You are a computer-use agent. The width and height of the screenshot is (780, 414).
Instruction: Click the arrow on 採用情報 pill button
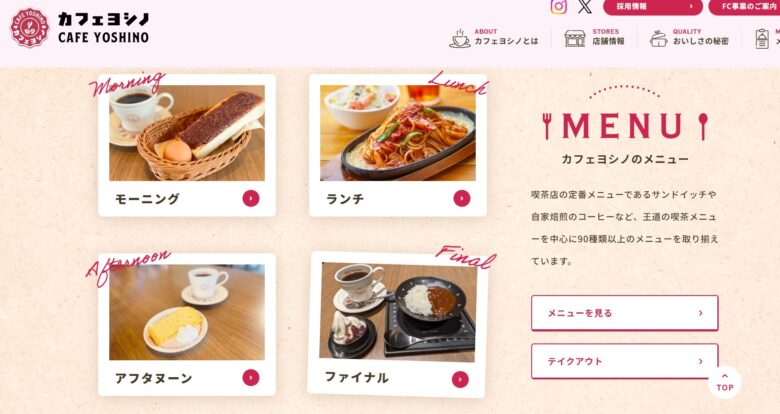point(690,6)
